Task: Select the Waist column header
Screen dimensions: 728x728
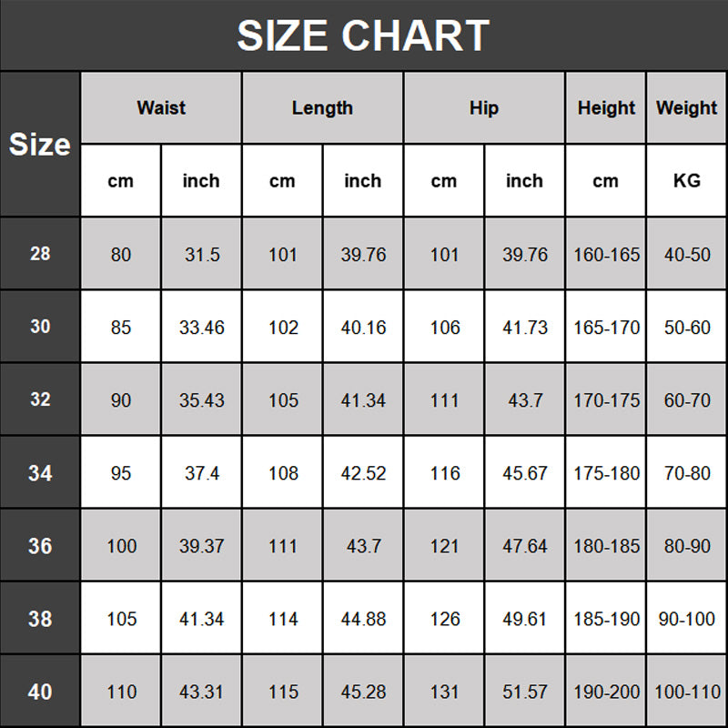Action: [x=161, y=107]
